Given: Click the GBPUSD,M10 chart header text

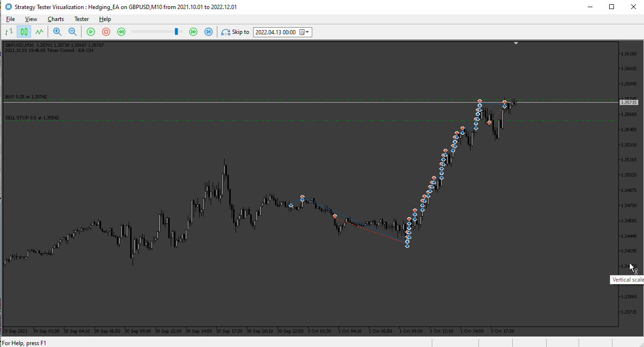Looking at the screenshot, I should pos(54,45).
